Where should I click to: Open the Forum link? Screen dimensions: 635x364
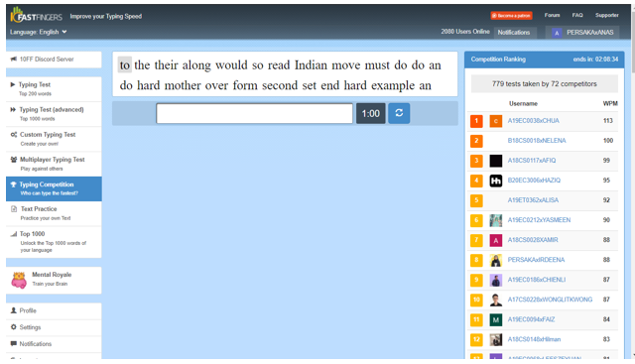(x=552, y=15)
